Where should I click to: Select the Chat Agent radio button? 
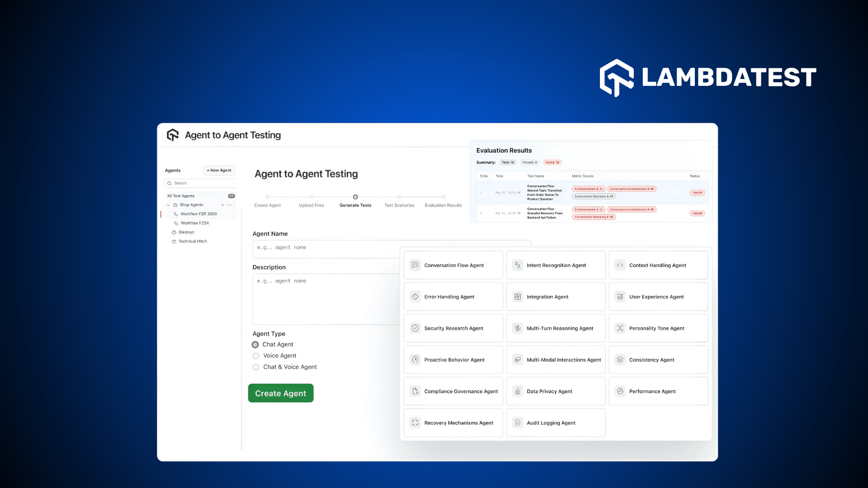click(x=255, y=345)
